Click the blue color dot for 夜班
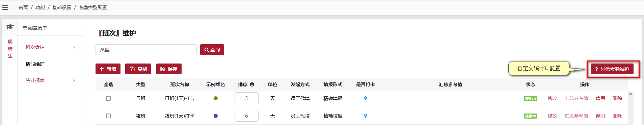 (x=216, y=116)
